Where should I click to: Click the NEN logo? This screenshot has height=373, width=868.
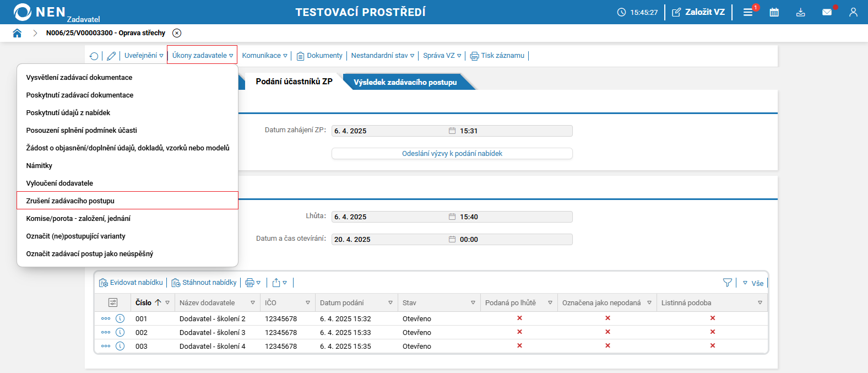40,12
